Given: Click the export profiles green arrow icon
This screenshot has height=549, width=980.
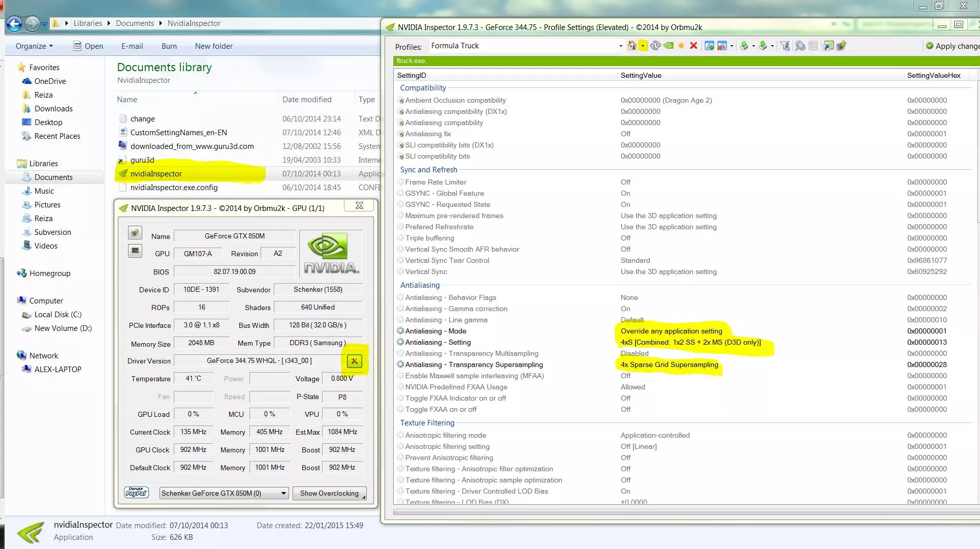Looking at the screenshot, I should [x=744, y=46].
